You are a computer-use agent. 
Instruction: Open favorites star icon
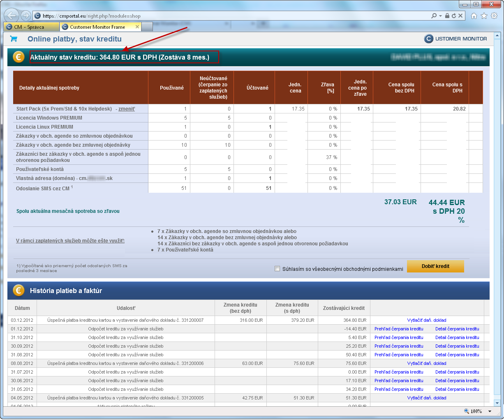(484, 16)
